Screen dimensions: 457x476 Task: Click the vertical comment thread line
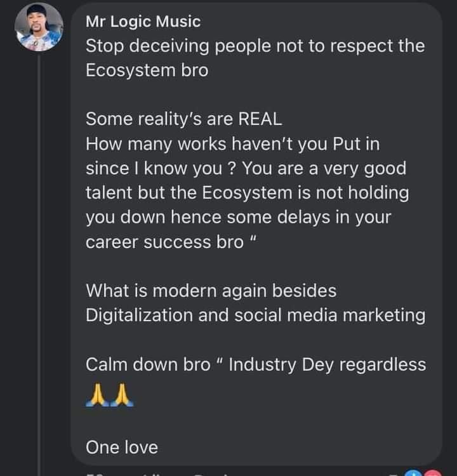coord(39,264)
